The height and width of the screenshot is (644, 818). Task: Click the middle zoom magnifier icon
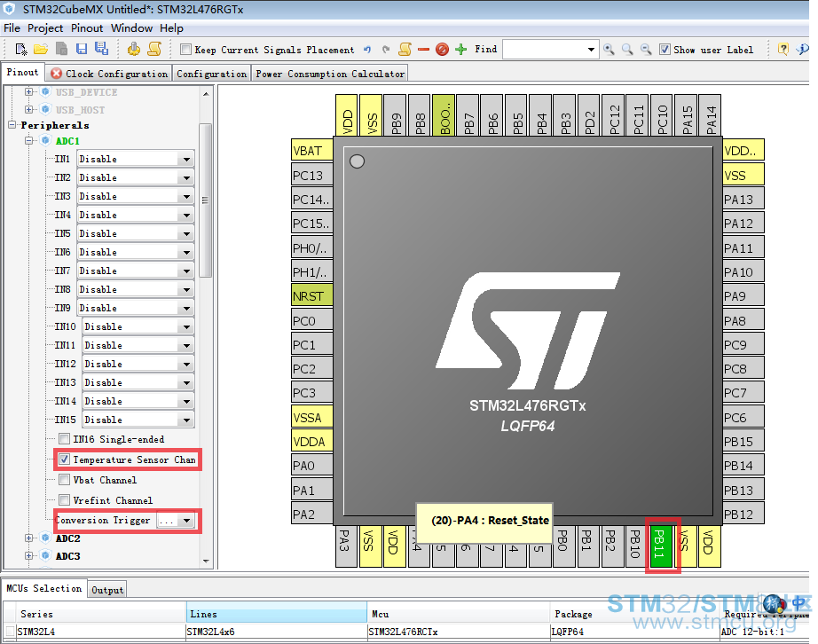627,50
